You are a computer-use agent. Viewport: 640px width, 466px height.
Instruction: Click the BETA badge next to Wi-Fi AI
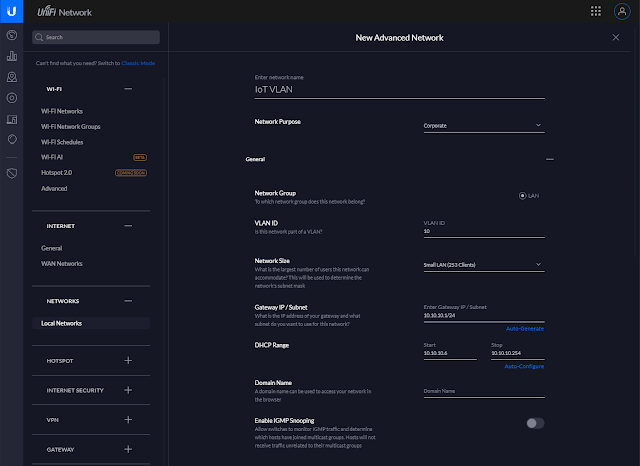(140, 158)
